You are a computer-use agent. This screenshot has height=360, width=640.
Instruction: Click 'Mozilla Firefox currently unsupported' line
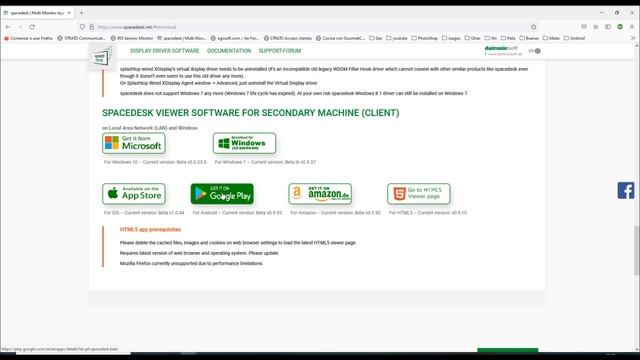191,263
